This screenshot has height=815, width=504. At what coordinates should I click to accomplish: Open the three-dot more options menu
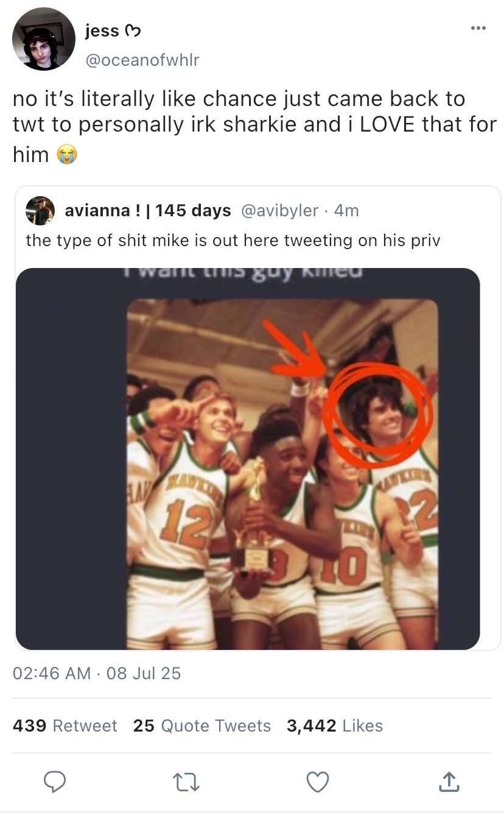coord(478,29)
